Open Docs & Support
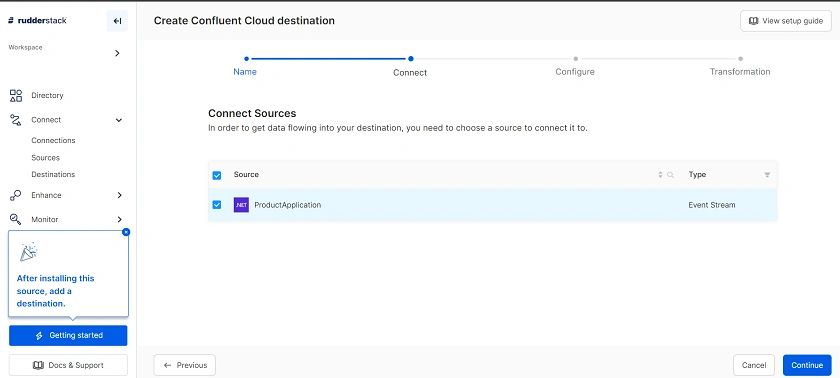This screenshot has height=378, width=840. (68, 365)
